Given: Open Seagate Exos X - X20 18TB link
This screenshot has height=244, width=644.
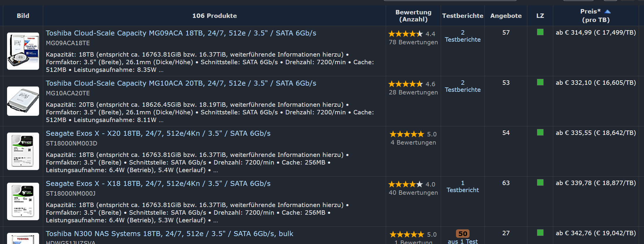Looking at the screenshot, I should [x=158, y=133].
